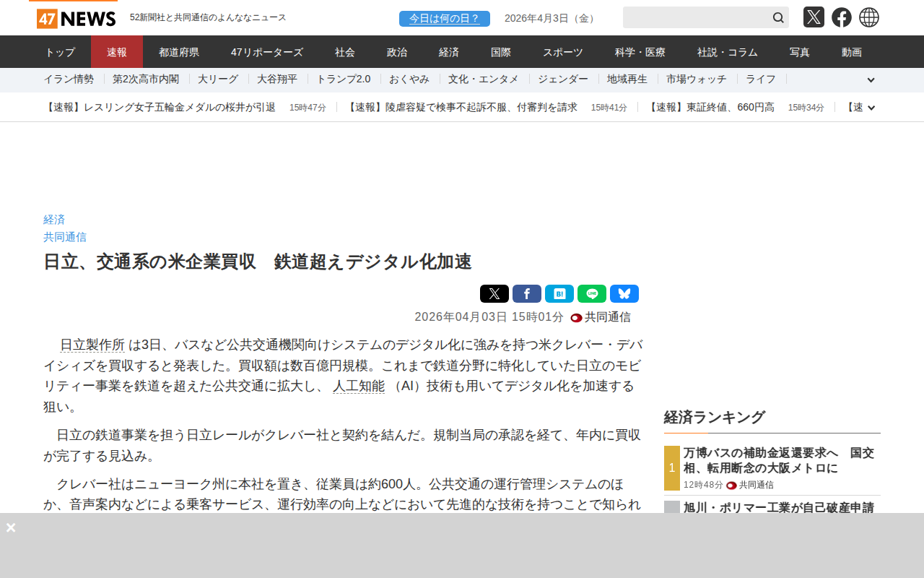This screenshot has height=578, width=924.
Task: Click the 今日は何の日？ button
Action: [445, 19]
